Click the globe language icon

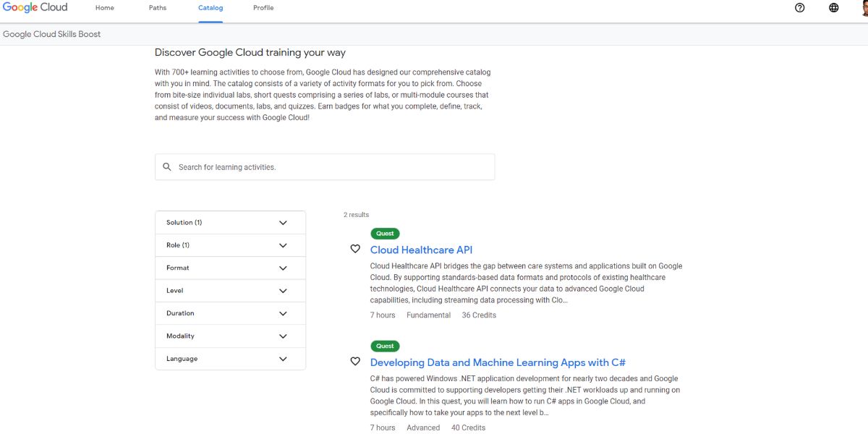(x=834, y=8)
